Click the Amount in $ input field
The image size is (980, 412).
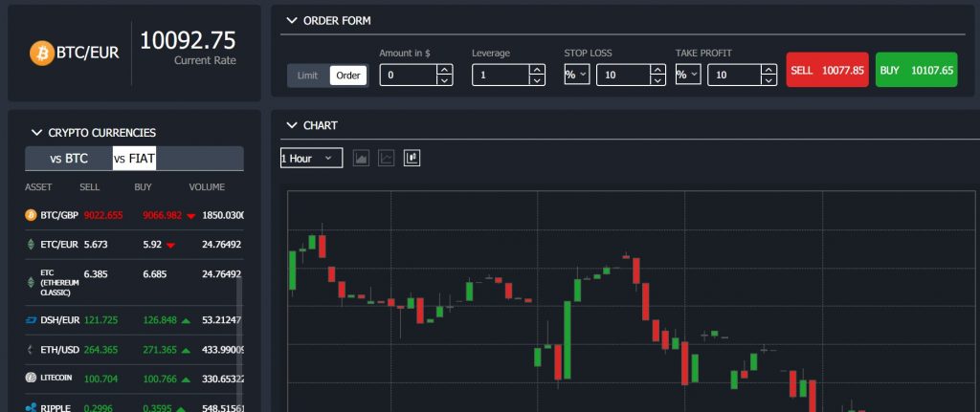click(408, 75)
